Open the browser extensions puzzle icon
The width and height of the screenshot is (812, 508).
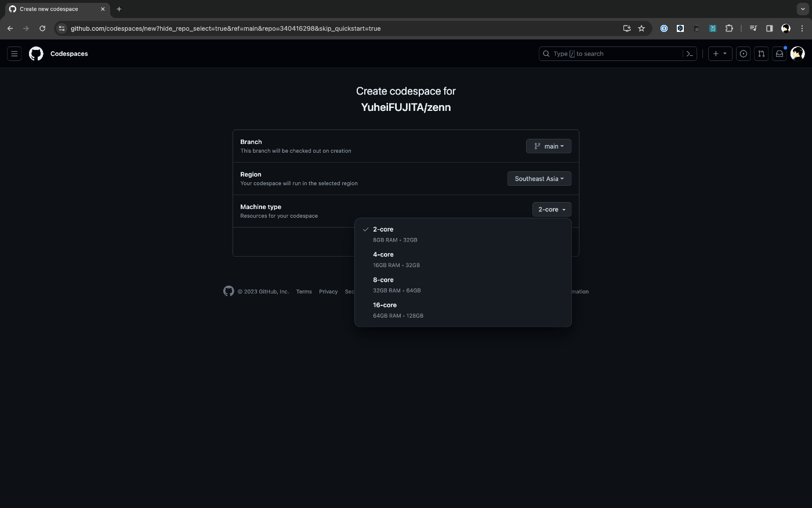[x=729, y=28]
